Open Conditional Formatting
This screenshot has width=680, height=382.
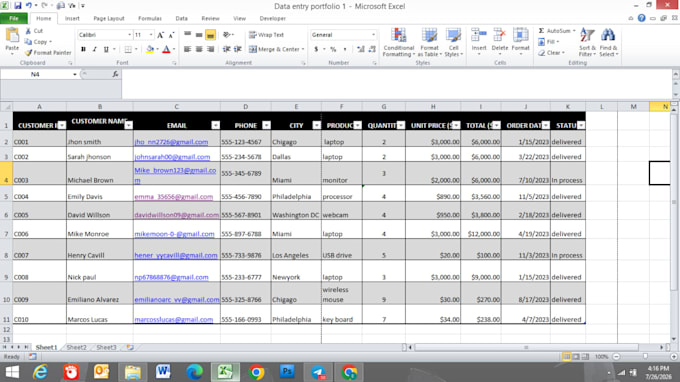pos(399,42)
